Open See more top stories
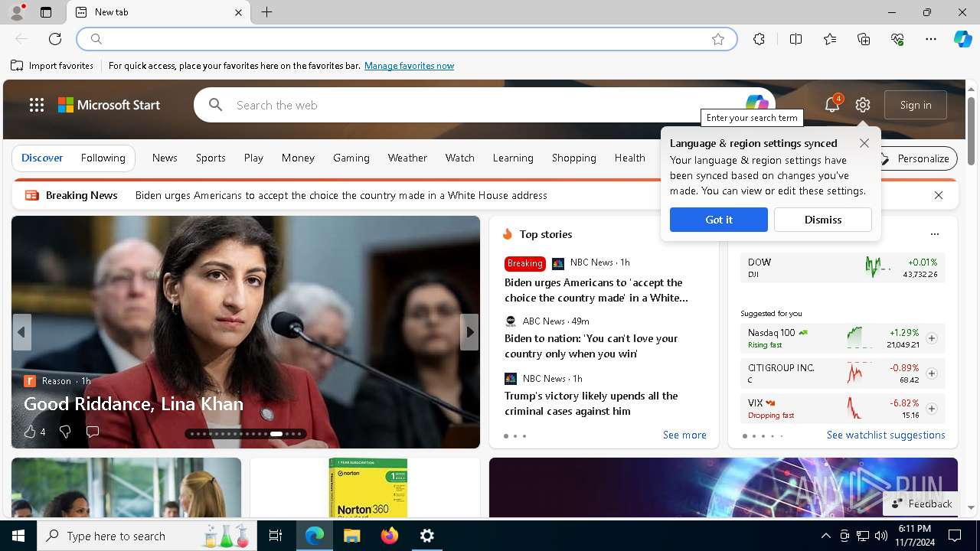980x551 pixels. (684, 435)
